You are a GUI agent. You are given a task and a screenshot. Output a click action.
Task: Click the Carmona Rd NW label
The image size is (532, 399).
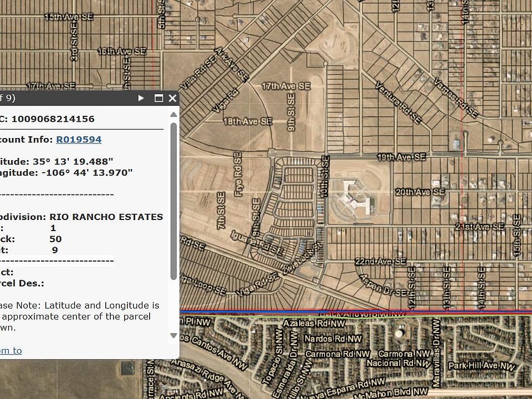[337, 354]
